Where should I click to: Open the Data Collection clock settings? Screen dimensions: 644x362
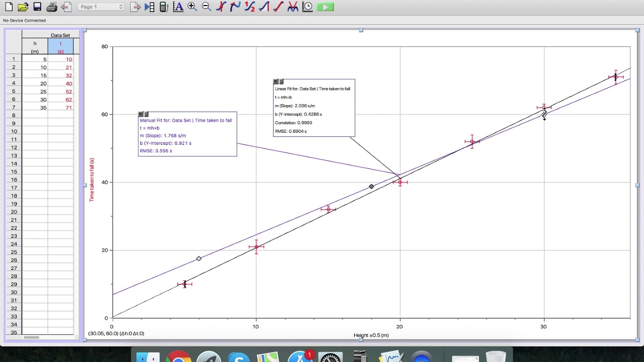(x=307, y=7)
